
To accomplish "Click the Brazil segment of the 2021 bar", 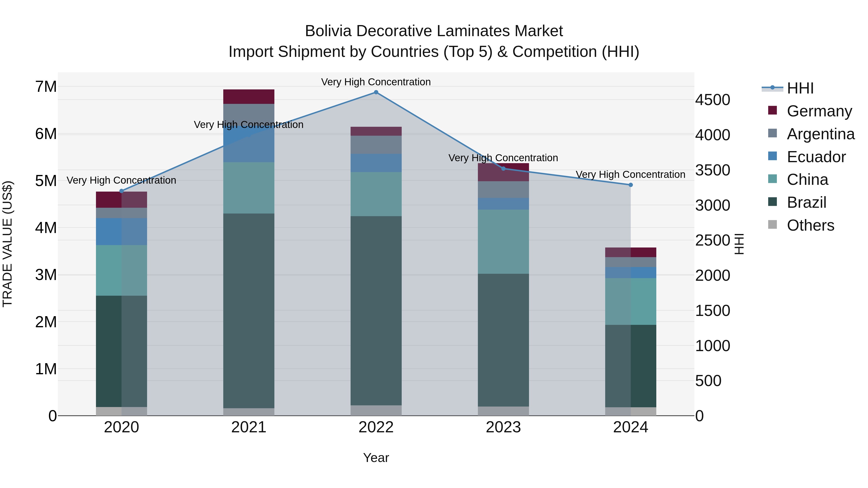I will click(x=249, y=311).
